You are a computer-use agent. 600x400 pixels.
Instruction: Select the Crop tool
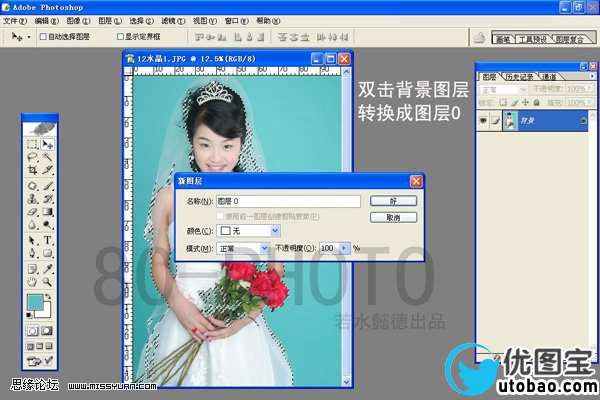33,170
